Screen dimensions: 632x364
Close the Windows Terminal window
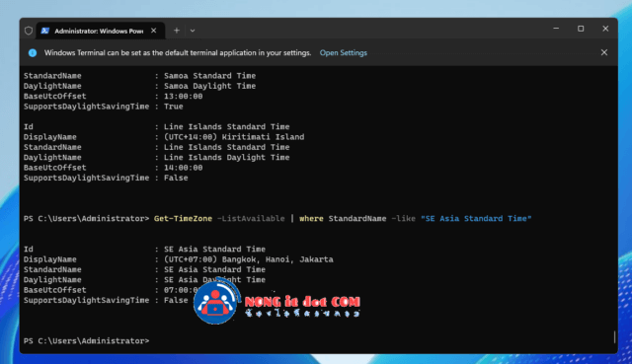click(x=605, y=29)
